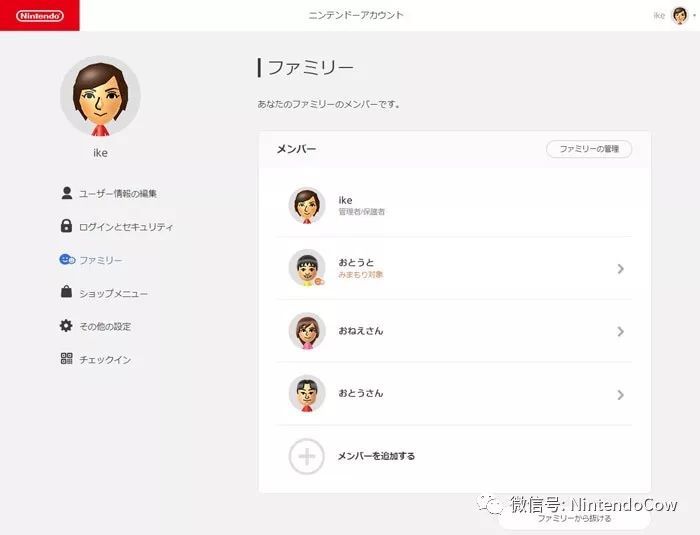Click the lock icon for ログインとセキュリティ
This screenshot has width=700, height=535.
point(66,226)
